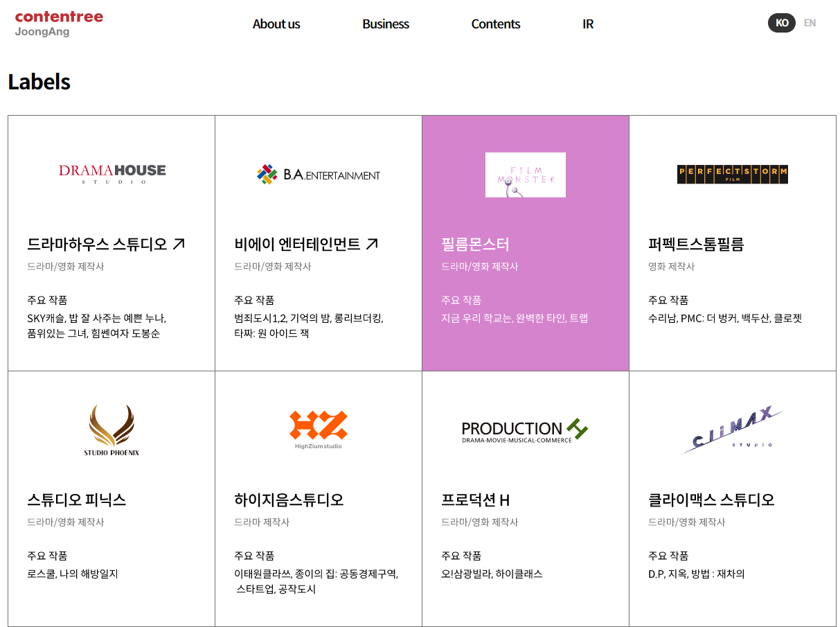Open the IR menu
The height and width of the screenshot is (627, 840).
pos(588,24)
